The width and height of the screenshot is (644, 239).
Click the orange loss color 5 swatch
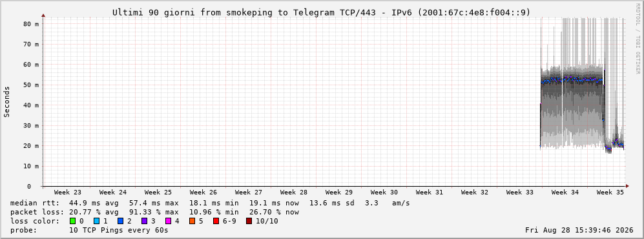point(192,222)
